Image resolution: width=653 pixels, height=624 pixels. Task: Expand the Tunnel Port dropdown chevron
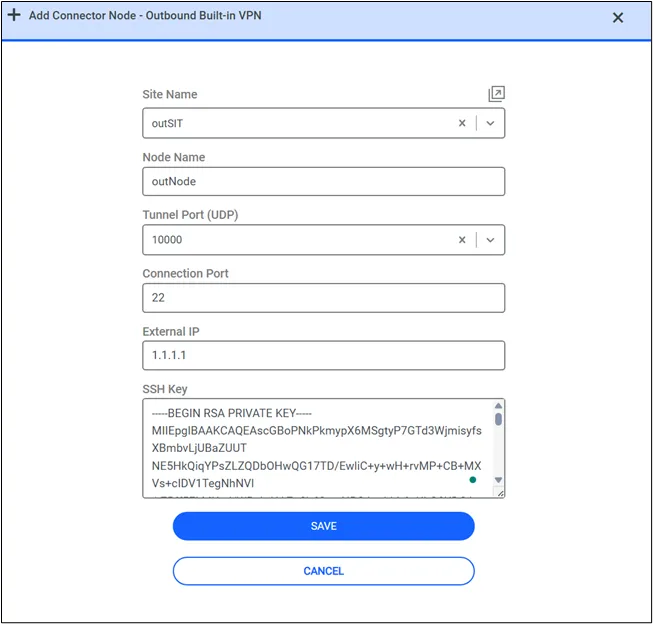click(x=490, y=240)
